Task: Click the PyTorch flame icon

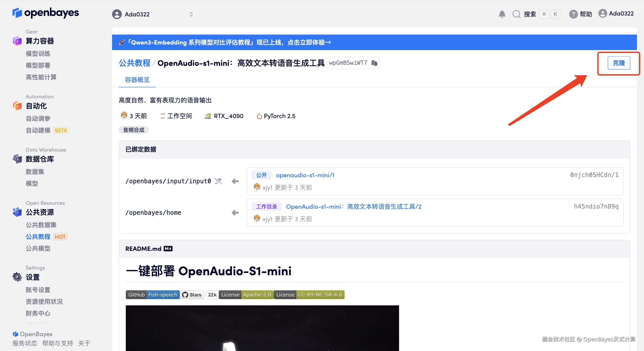Action: [x=259, y=116]
